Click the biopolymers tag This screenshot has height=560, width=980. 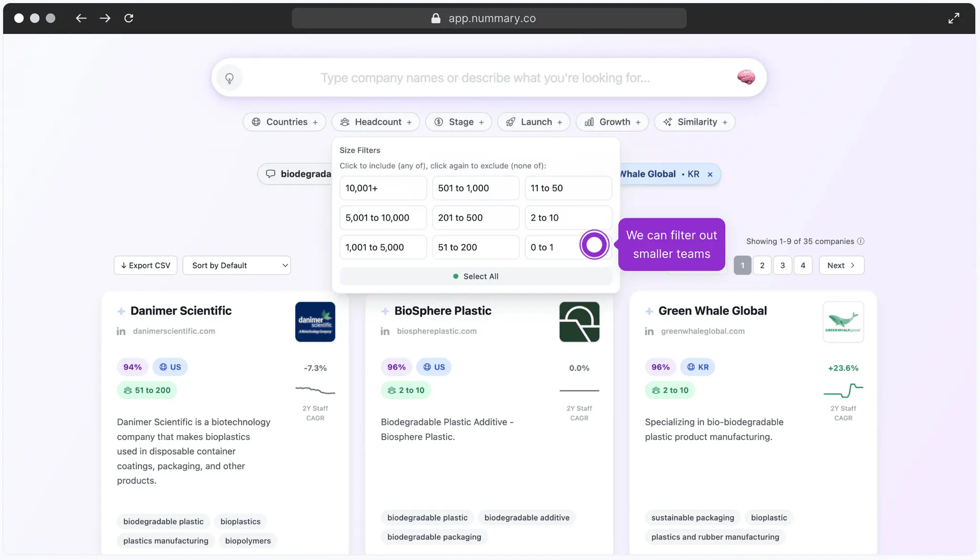coord(248,541)
